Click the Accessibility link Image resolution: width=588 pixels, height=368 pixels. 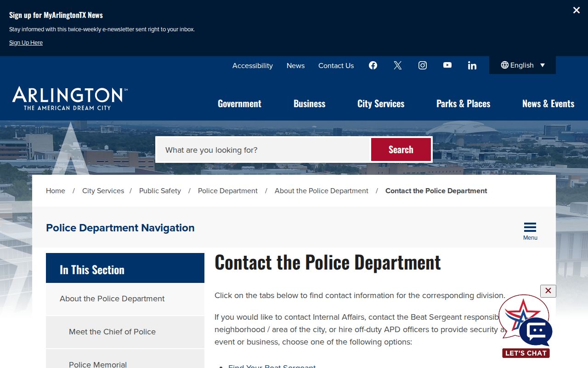253,66
